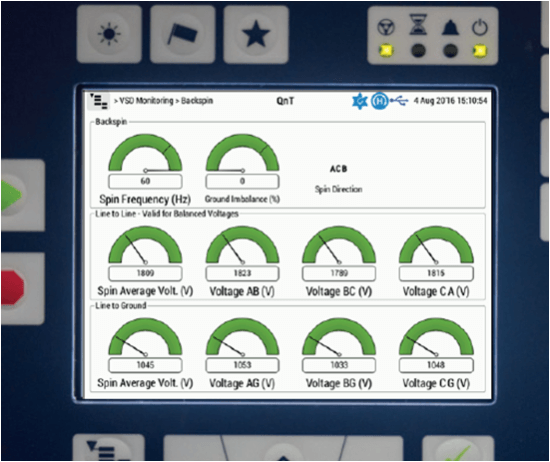Tap the green start arrow button
The image size is (550, 462).
(x=21, y=195)
